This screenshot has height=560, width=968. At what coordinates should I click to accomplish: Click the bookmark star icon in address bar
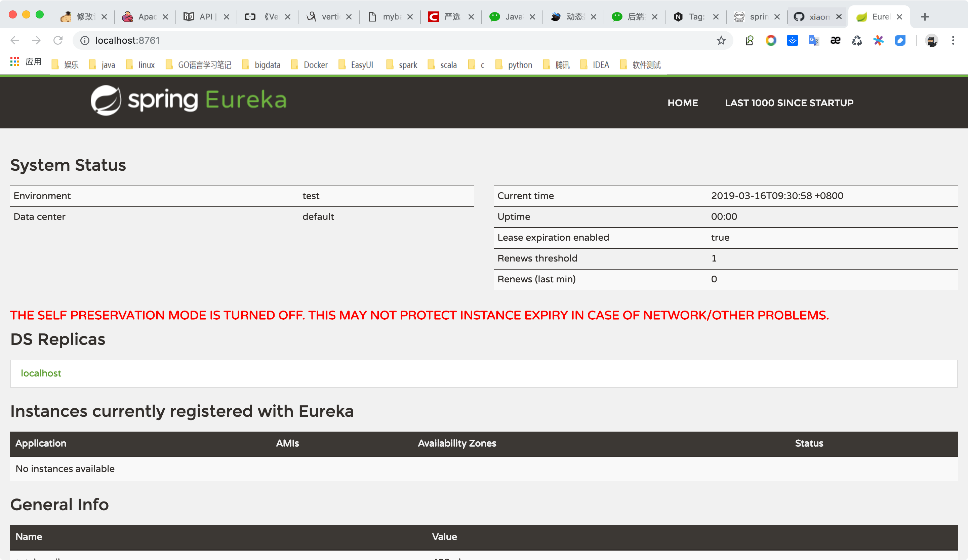tap(721, 40)
